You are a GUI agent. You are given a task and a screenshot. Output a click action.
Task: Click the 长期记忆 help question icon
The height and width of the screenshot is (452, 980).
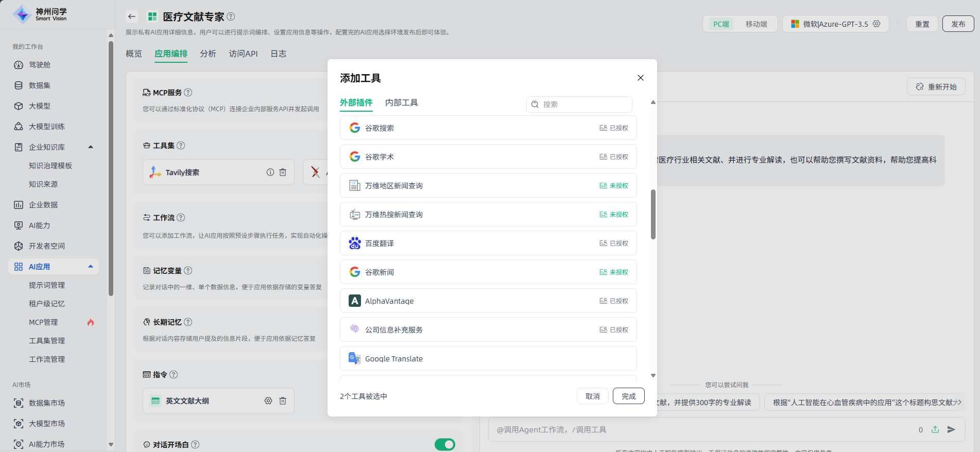188,322
